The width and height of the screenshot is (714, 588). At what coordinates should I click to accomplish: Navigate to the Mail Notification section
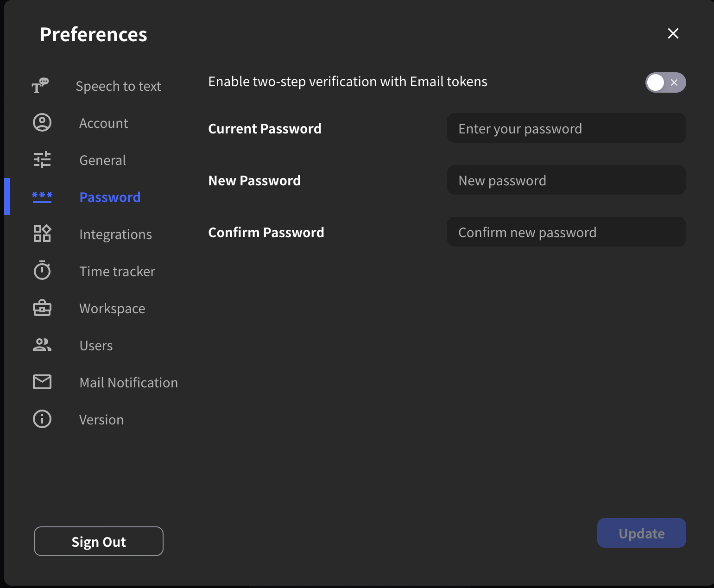pos(128,382)
